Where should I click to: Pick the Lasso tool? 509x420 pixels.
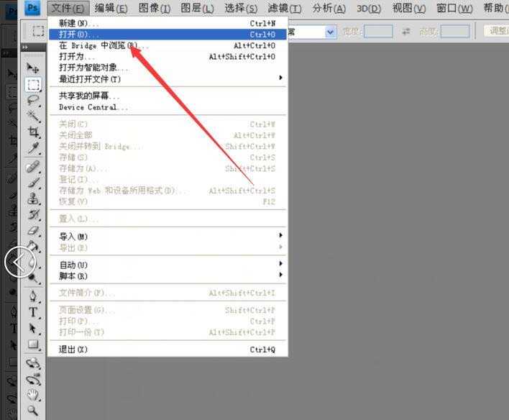click(x=33, y=101)
